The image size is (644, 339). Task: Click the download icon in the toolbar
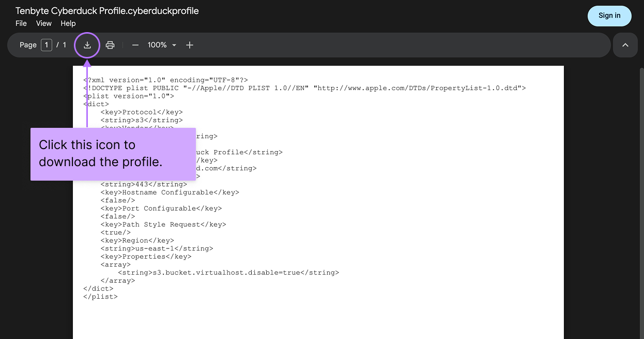[87, 45]
